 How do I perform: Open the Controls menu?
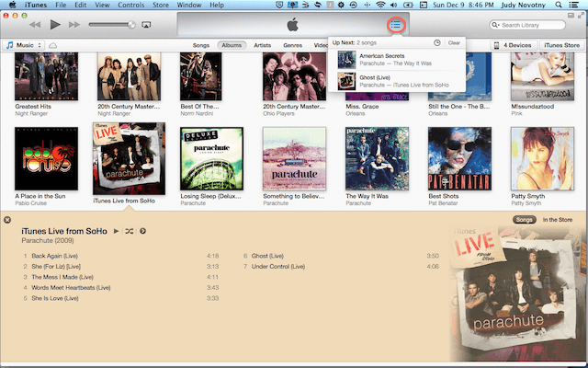click(x=130, y=5)
